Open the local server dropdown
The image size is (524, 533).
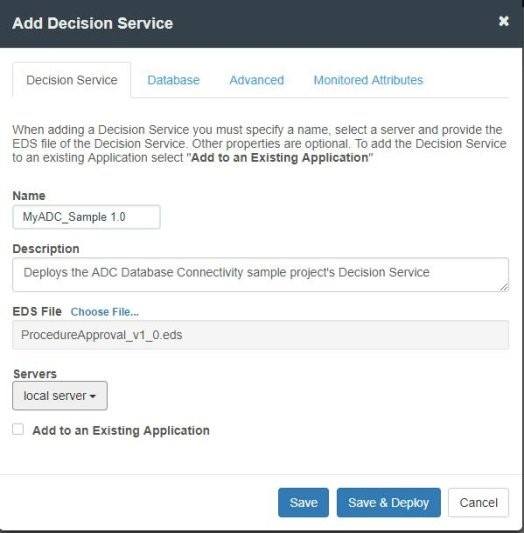point(60,396)
